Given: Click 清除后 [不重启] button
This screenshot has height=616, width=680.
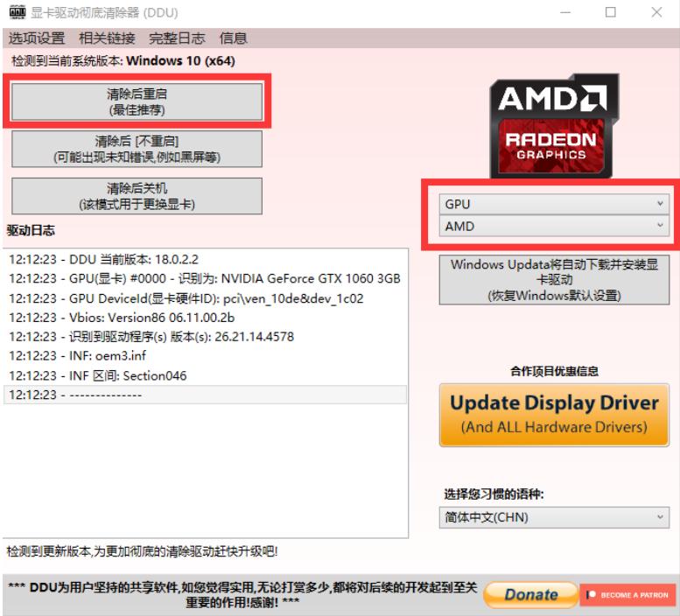Looking at the screenshot, I should pos(137,149).
